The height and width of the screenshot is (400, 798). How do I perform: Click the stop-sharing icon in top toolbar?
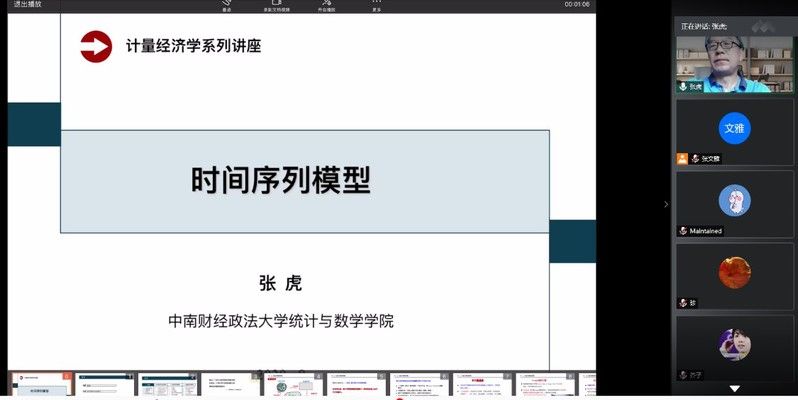click(x=327, y=5)
